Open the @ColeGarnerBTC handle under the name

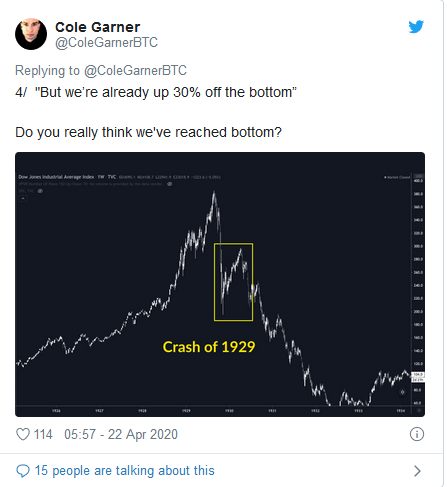106,43
